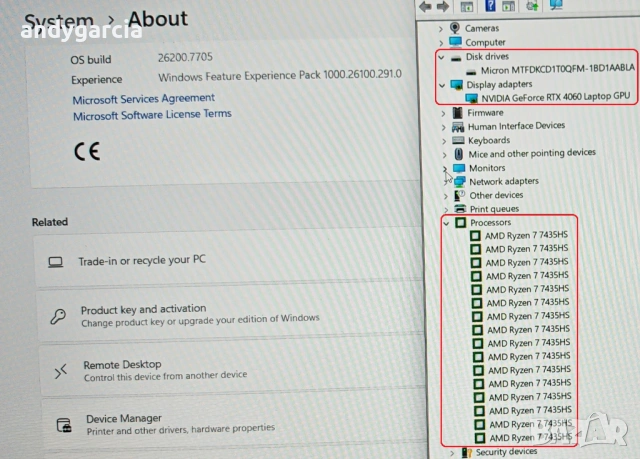640x459 pixels.
Task: Collapse the Display adapters category
Action: pos(442,85)
